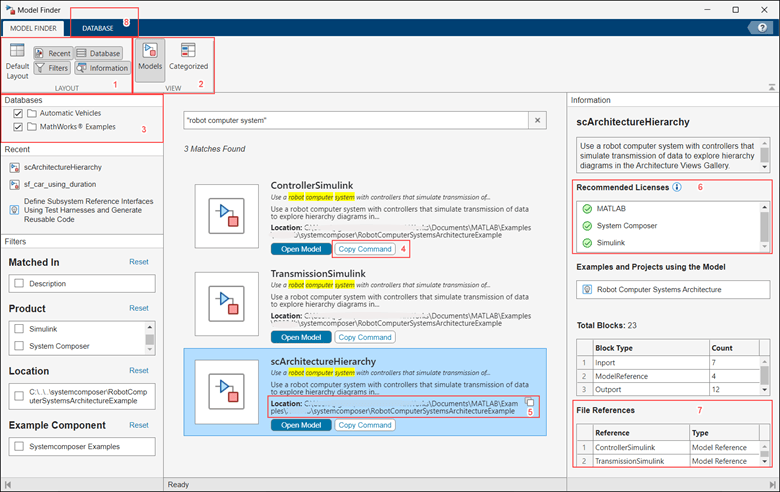780x492 pixels.
Task: Toggle the Filters panel button
Action: [52, 68]
